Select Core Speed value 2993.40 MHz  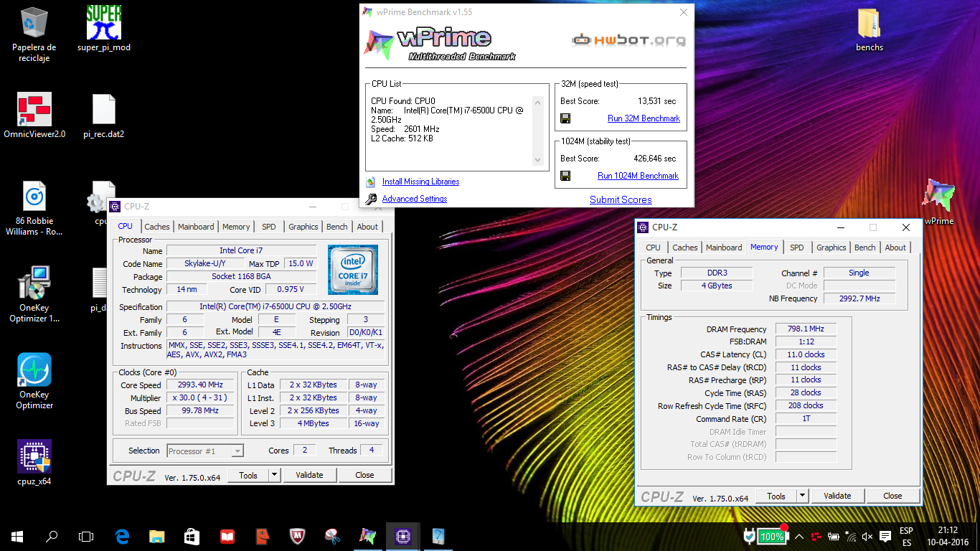click(200, 385)
